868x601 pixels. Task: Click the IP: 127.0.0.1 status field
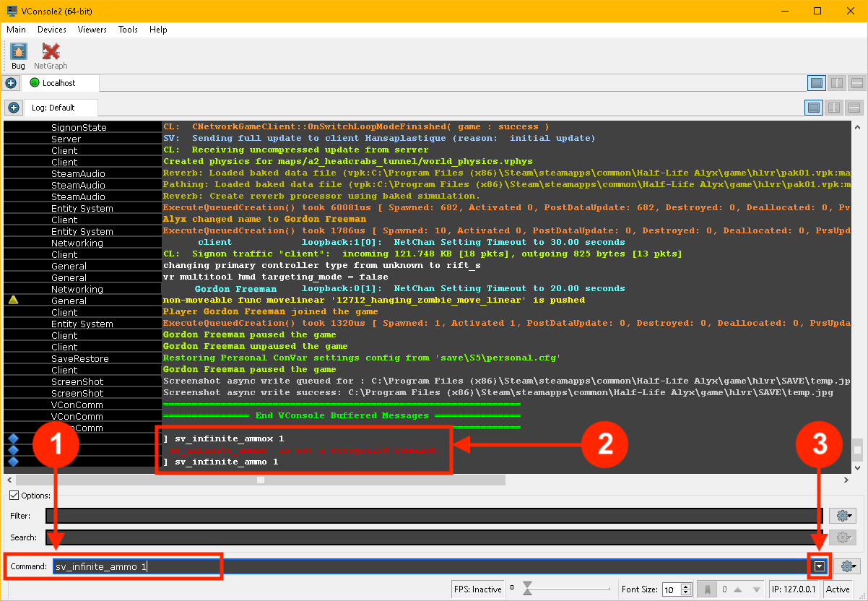(x=794, y=589)
